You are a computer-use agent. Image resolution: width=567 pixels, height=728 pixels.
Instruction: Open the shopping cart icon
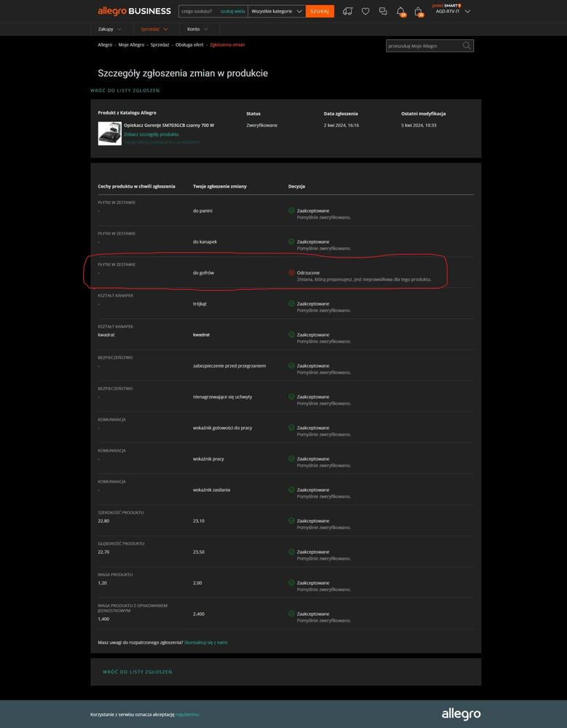click(x=418, y=12)
